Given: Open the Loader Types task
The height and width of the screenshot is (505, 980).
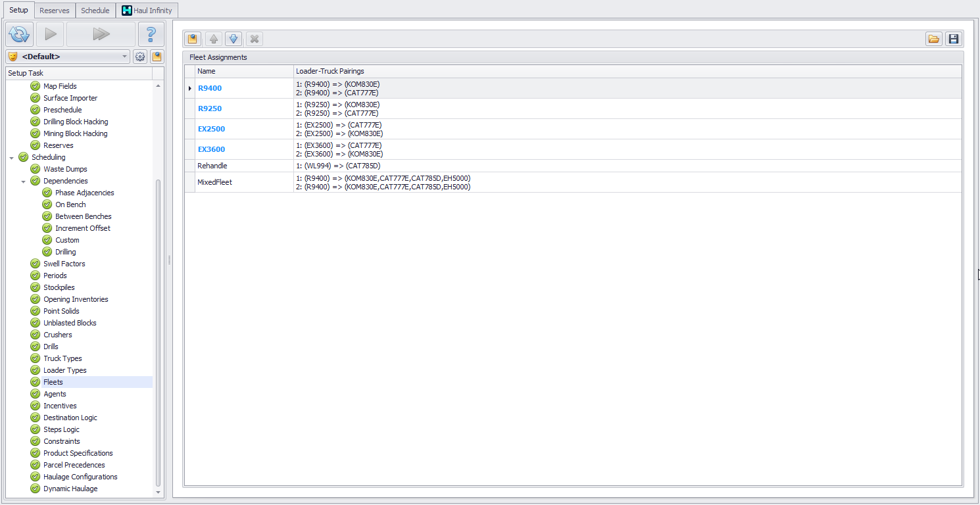Looking at the screenshot, I should click(65, 370).
